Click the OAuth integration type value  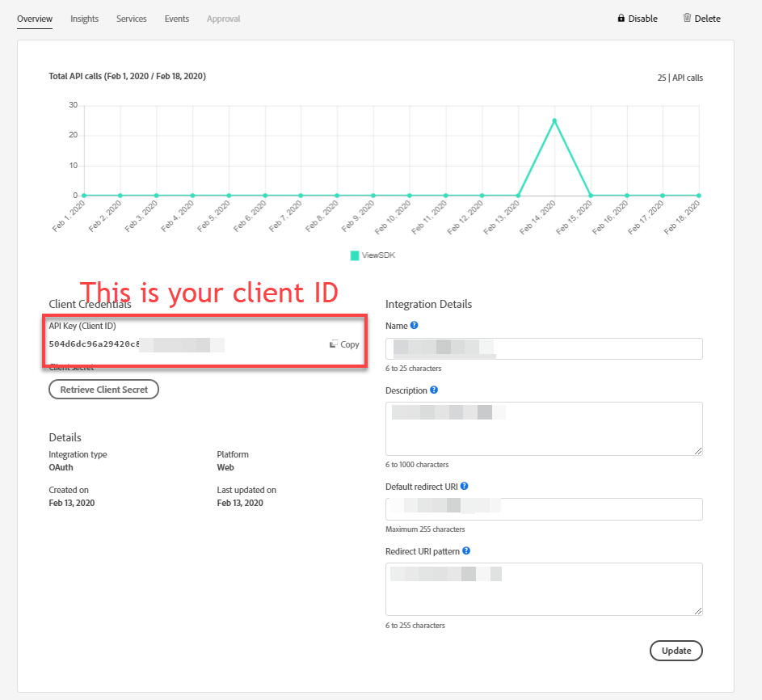click(61, 467)
